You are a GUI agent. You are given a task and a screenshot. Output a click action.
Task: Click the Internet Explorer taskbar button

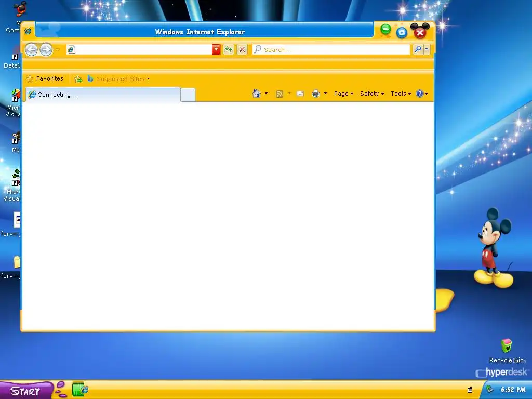click(x=81, y=390)
